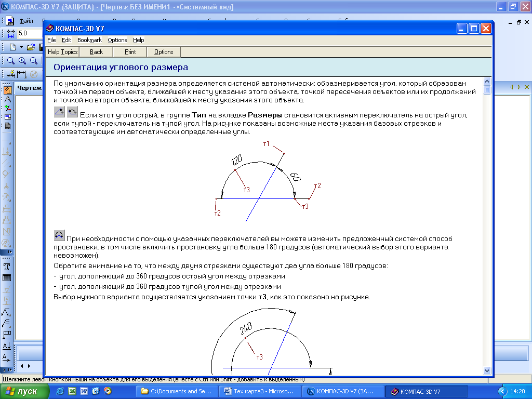Switch to C:\Documents and Se... taskbar window

[177, 391]
